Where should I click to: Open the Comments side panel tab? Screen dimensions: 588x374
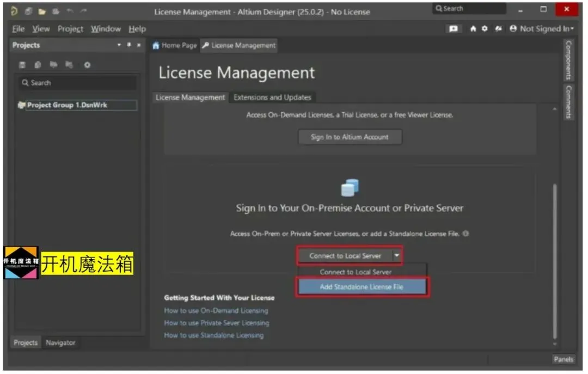click(569, 102)
